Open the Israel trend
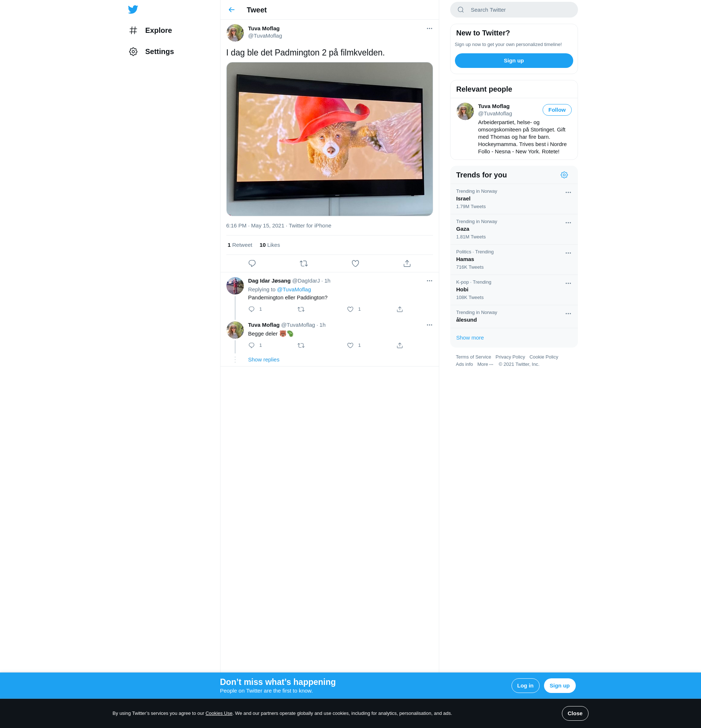Screen dimensions: 701x728 [x=514, y=199]
